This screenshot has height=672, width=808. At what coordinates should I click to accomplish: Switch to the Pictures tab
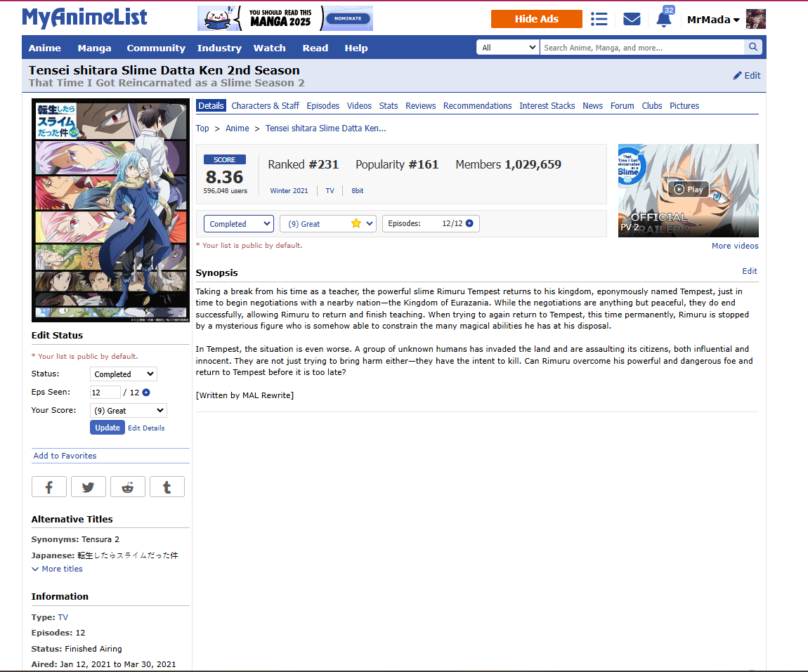[684, 105]
